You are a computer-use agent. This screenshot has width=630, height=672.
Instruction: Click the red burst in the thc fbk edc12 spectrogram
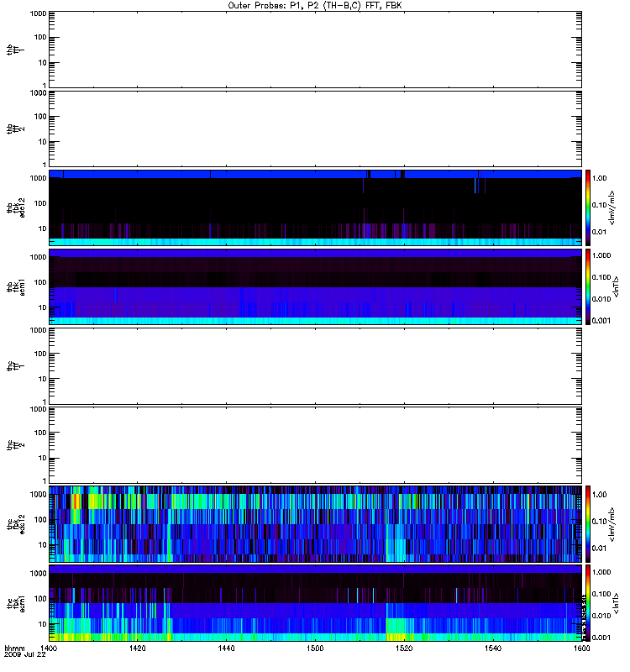point(76,501)
